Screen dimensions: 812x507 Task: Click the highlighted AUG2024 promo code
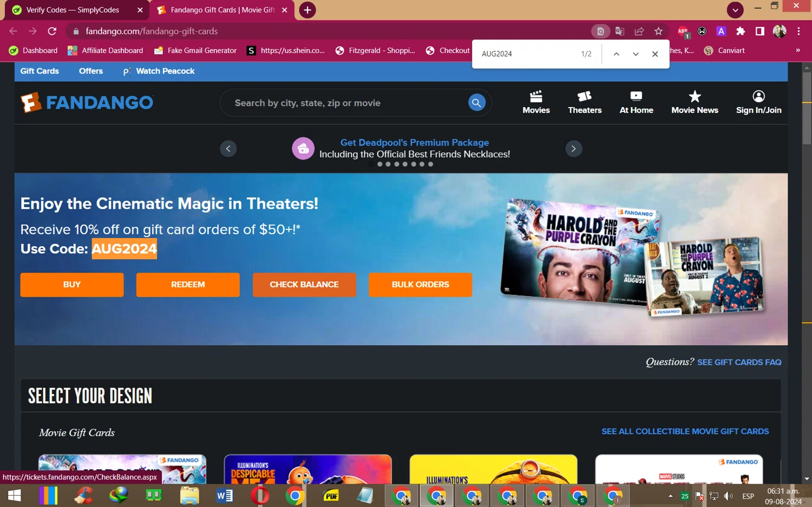(x=124, y=249)
